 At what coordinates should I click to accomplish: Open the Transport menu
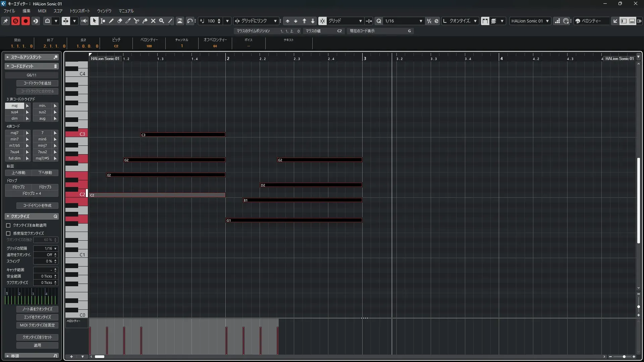click(80, 11)
